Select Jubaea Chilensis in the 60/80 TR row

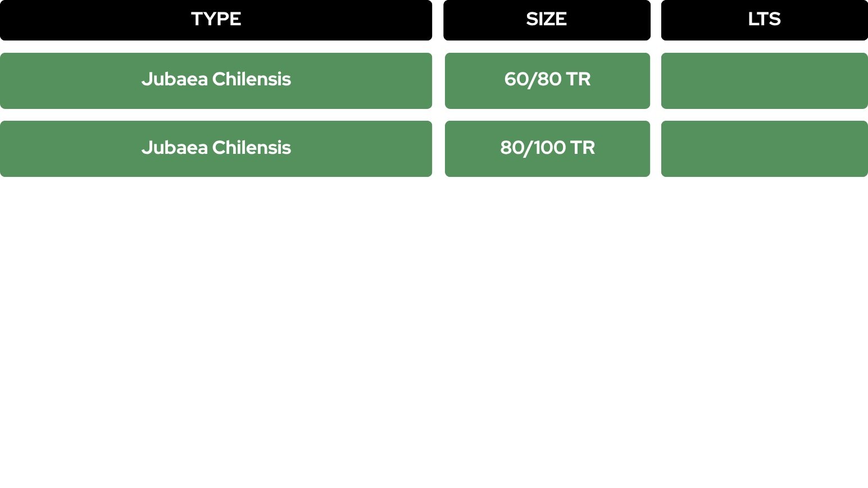216,81
